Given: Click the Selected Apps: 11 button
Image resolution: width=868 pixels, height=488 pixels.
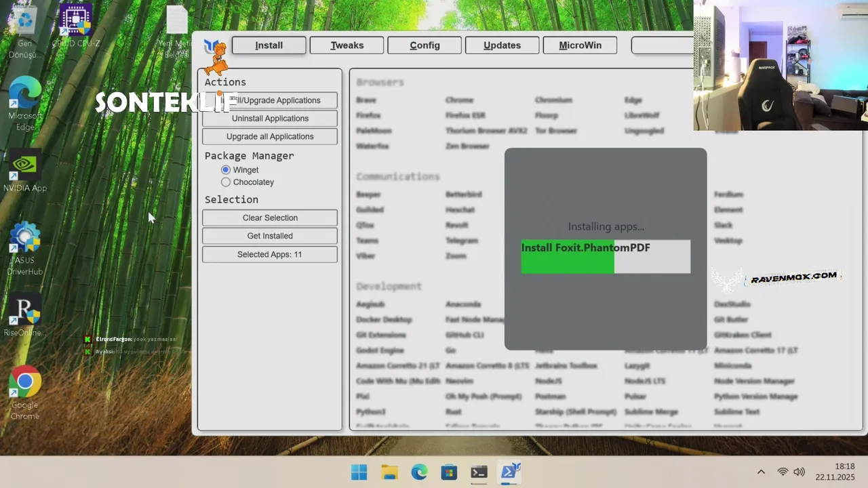Looking at the screenshot, I should 270,254.
